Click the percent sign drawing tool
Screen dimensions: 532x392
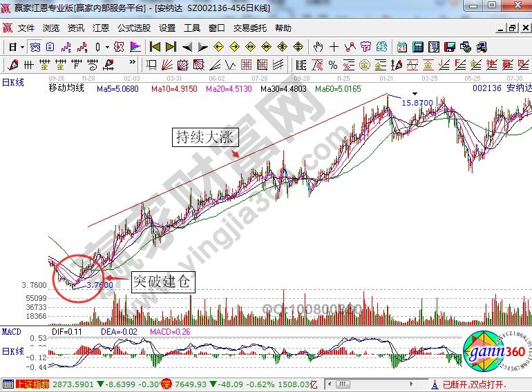pyautogui.click(x=332, y=65)
